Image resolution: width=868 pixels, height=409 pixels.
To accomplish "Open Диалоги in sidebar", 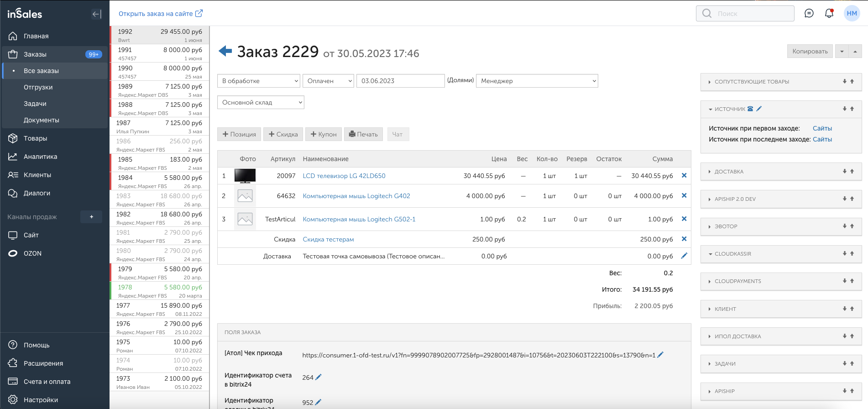I will (x=55, y=193).
